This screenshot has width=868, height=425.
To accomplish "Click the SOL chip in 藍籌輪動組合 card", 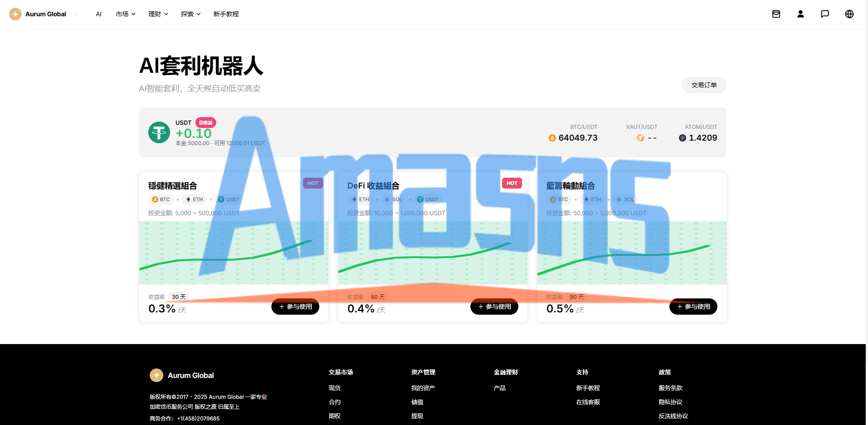I will click(625, 199).
